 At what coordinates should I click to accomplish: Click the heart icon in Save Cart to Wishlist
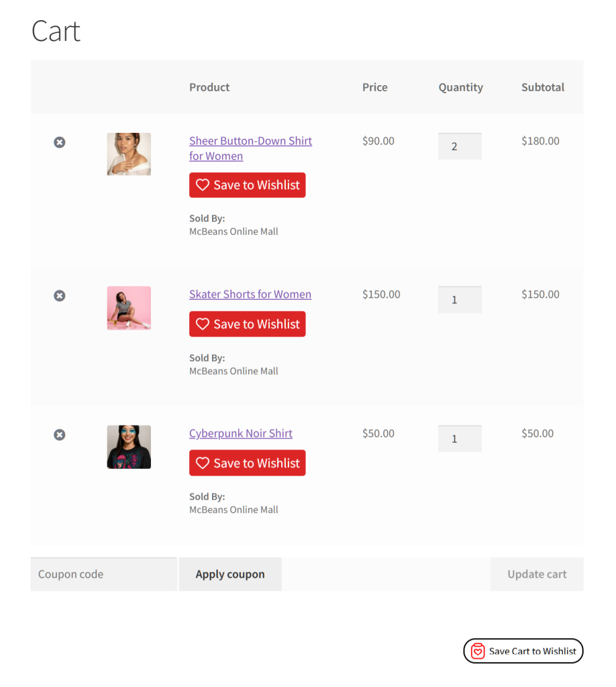click(x=477, y=651)
